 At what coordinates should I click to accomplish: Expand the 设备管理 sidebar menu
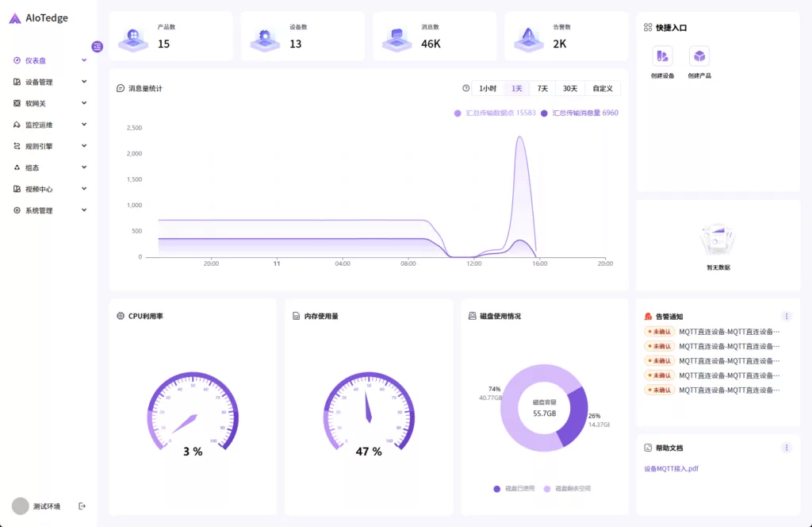pos(50,82)
